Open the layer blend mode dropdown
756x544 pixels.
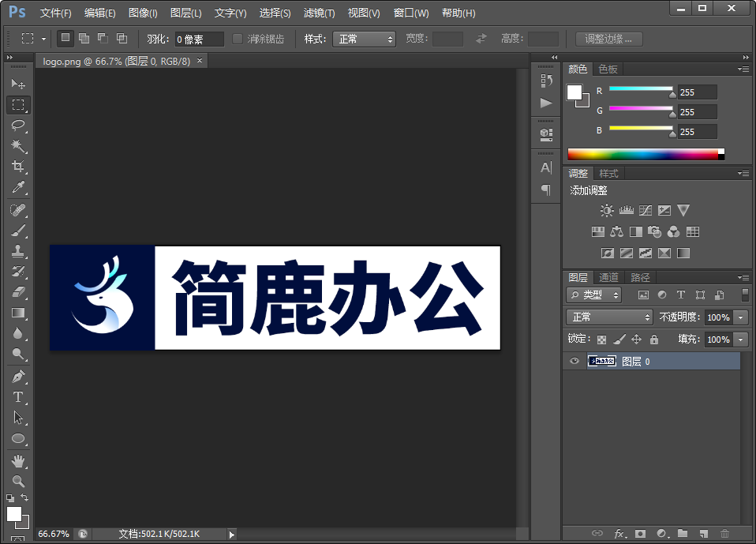pos(608,317)
